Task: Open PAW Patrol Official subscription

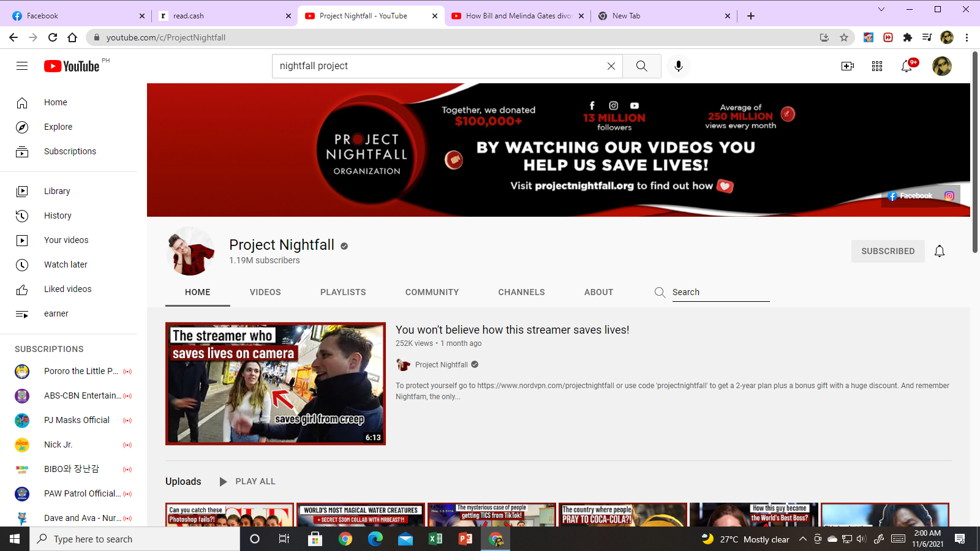Action: 69,493
